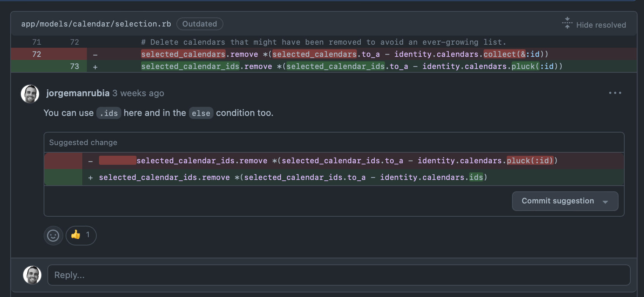Viewport: 644px width, 297px height.
Task: Click the avatar next to the Reply box
Action: point(32,275)
